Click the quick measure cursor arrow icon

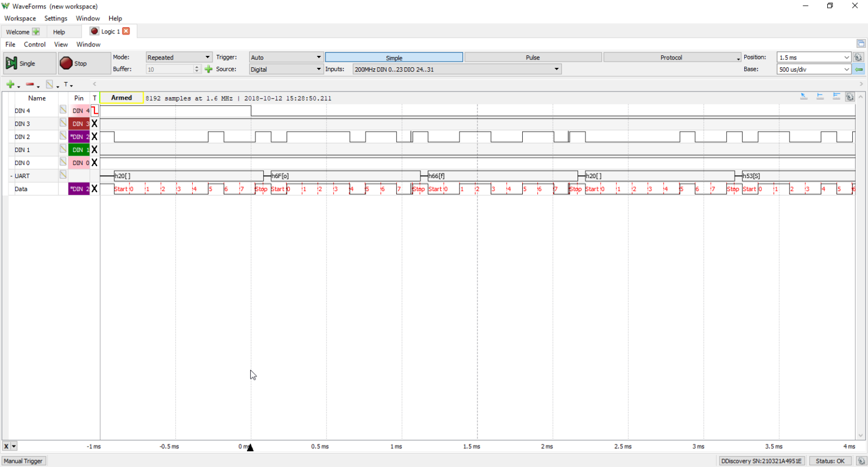(804, 97)
